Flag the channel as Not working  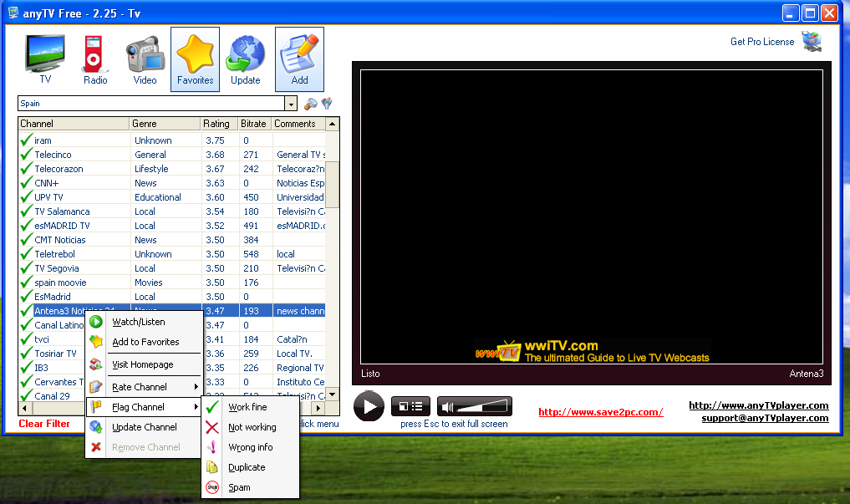[x=251, y=427]
